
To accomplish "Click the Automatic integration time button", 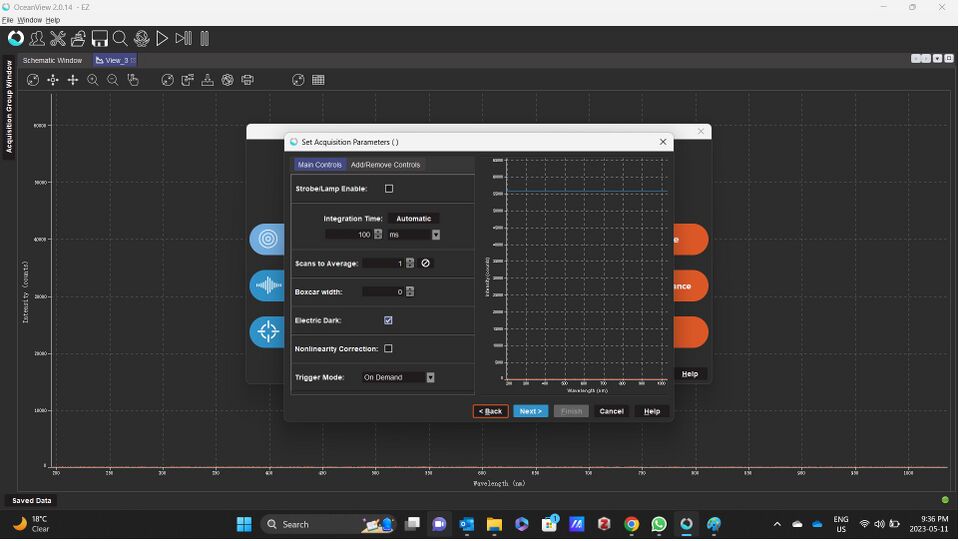I will [x=413, y=218].
